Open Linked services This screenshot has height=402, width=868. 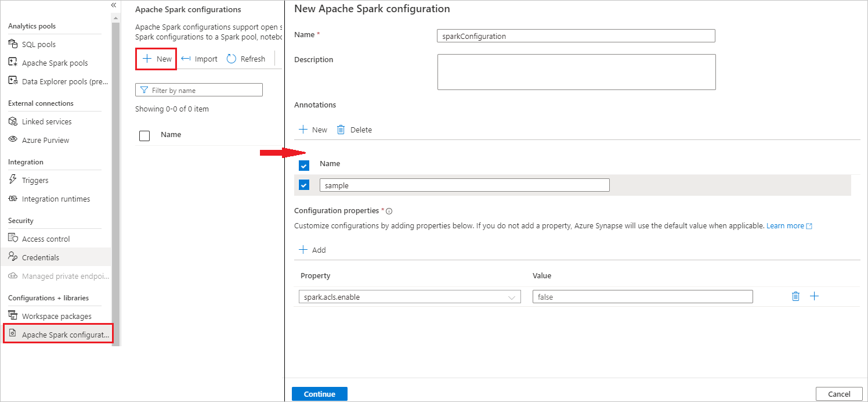[46, 121]
